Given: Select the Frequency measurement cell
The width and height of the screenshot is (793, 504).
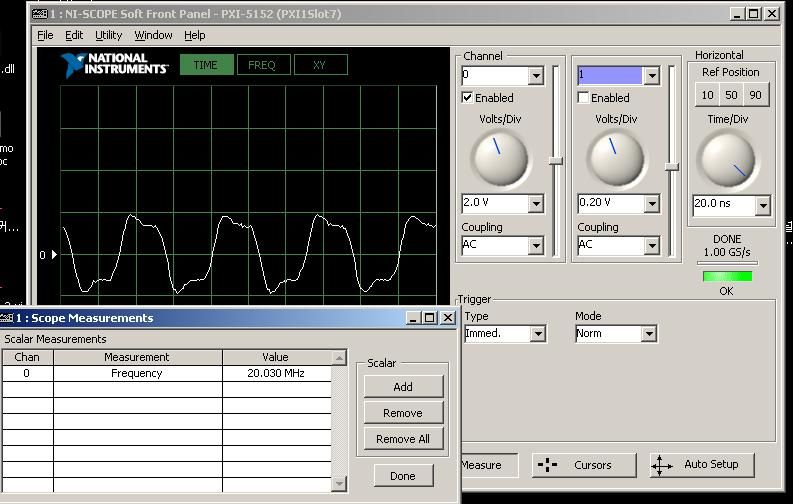Looking at the screenshot, I should (137, 374).
